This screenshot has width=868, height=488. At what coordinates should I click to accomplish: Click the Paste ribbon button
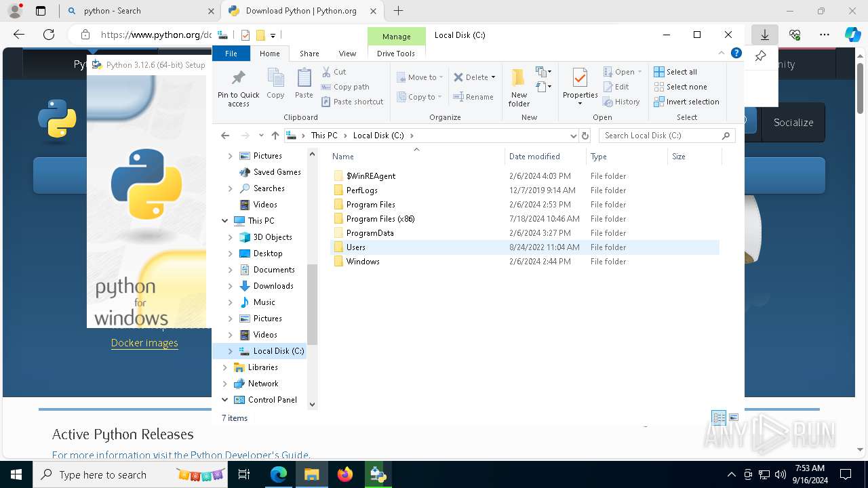coord(304,84)
